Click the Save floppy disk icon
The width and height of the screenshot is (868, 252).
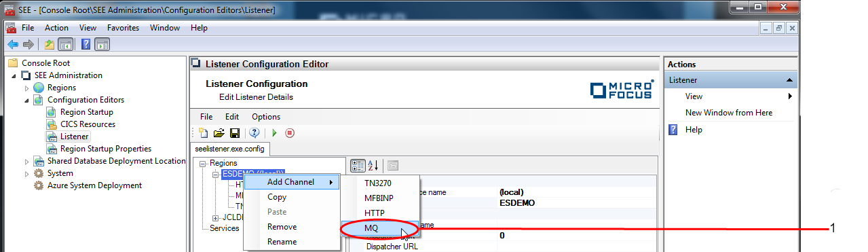pos(235,133)
